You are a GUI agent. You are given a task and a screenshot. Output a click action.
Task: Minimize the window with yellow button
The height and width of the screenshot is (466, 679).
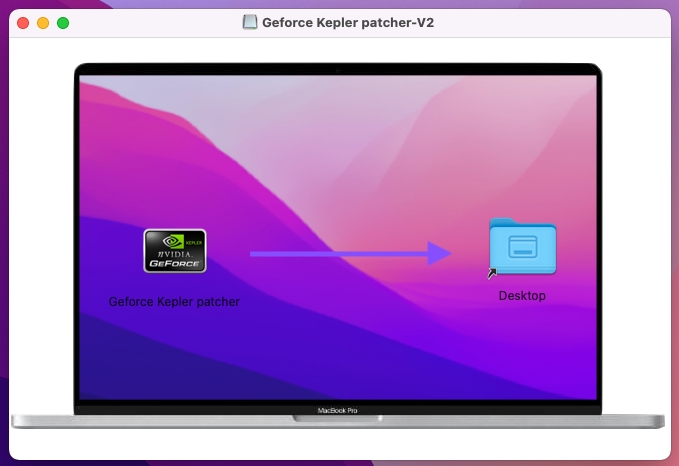(x=43, y=23)
